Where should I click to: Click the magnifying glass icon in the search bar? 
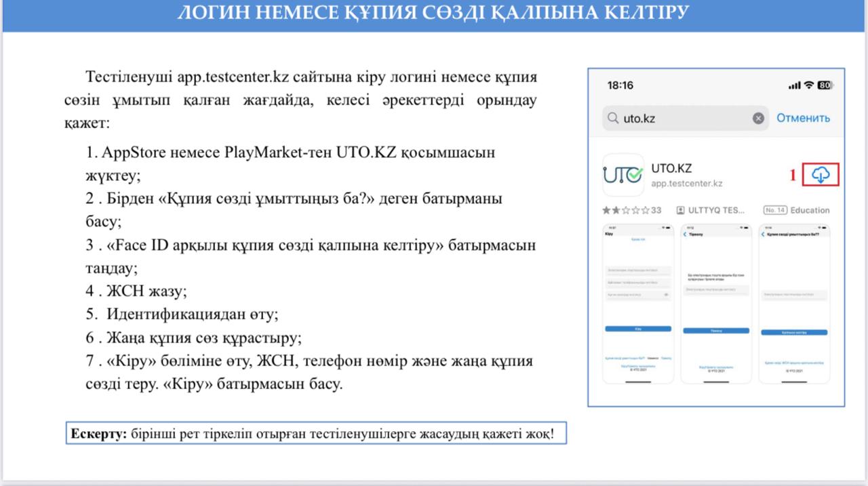(612, 118)
